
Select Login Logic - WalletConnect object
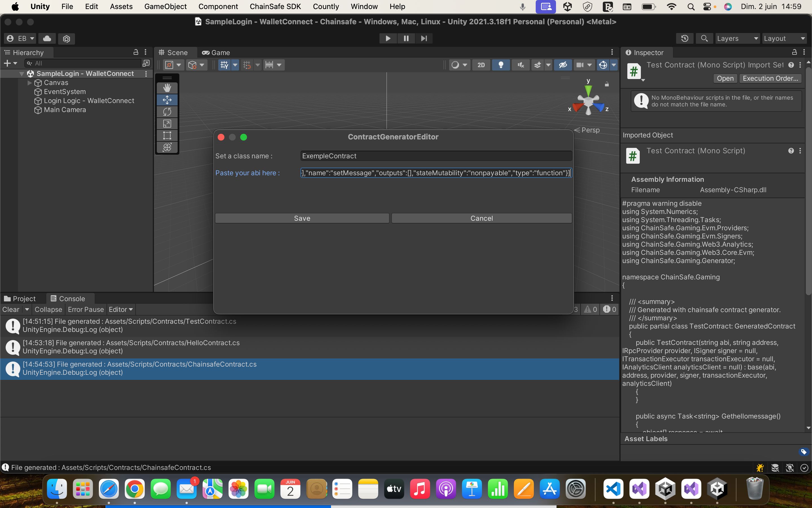tap(89, 101)
